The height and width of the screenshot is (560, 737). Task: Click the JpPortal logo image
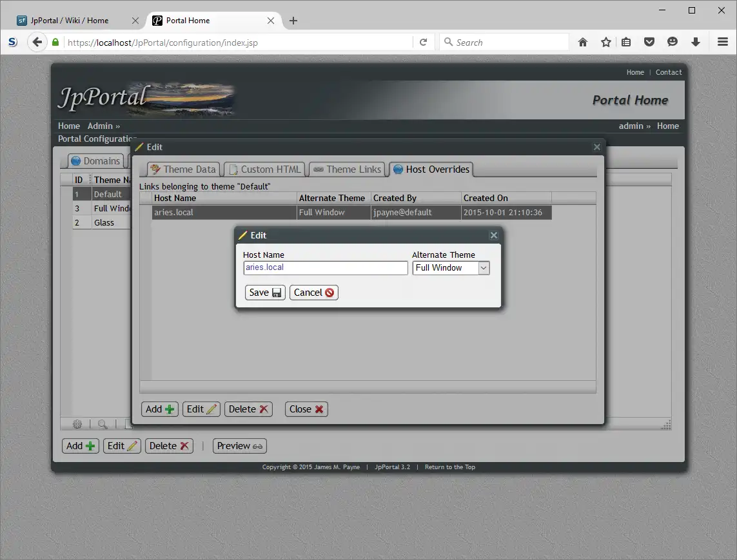tap(146, 100)
